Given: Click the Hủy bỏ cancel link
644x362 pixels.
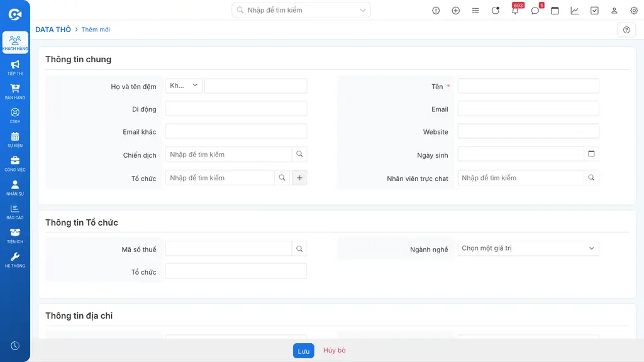Looking at the screenshot, I should (335, 350).
